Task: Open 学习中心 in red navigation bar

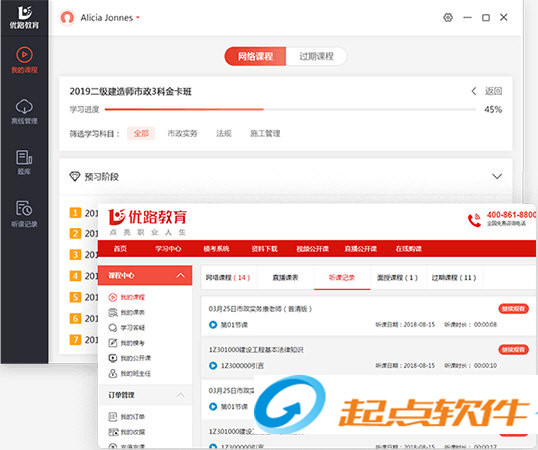Action: [x=168, y=249]
